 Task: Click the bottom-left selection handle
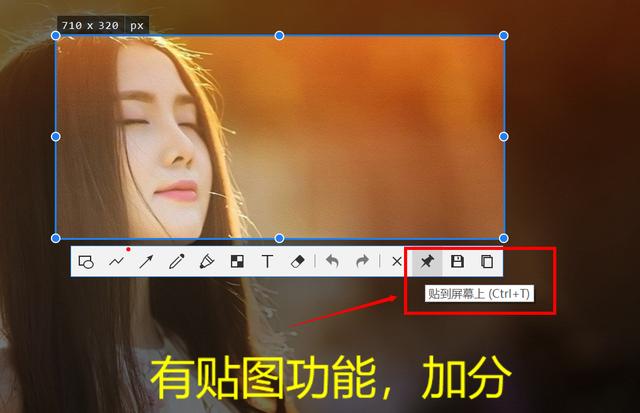point(56,238)
